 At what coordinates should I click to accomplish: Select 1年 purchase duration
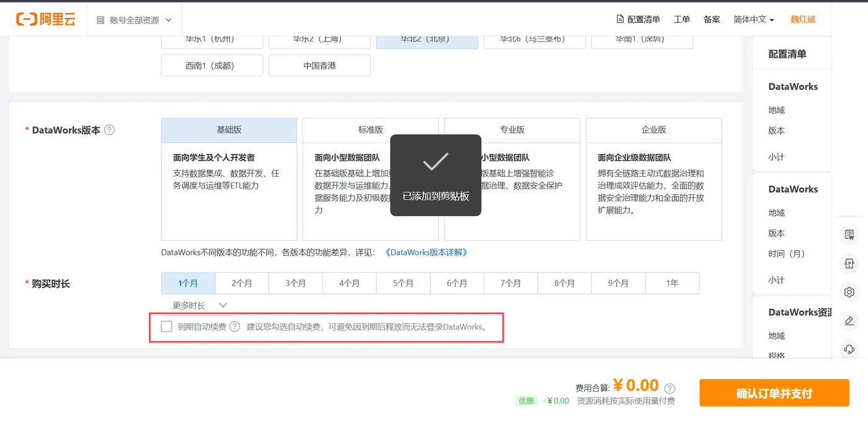[673, 284]
